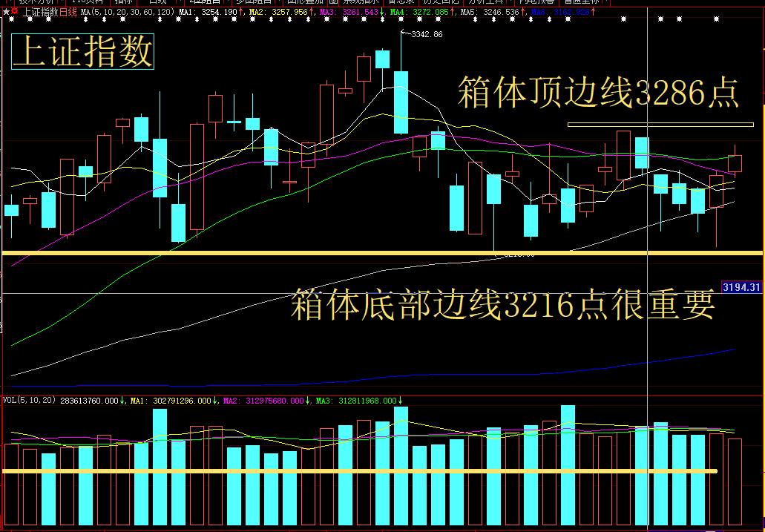The image size is (765, 532).
Task: Click the red 日线 period label
Action: pos(68,12)
